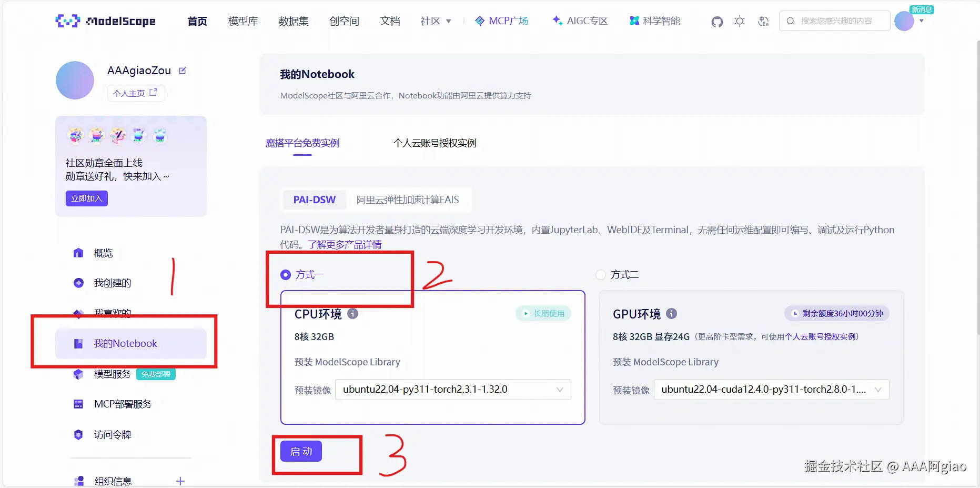
Task: Open the user account dropdown arrow
Action: point(922,21)
